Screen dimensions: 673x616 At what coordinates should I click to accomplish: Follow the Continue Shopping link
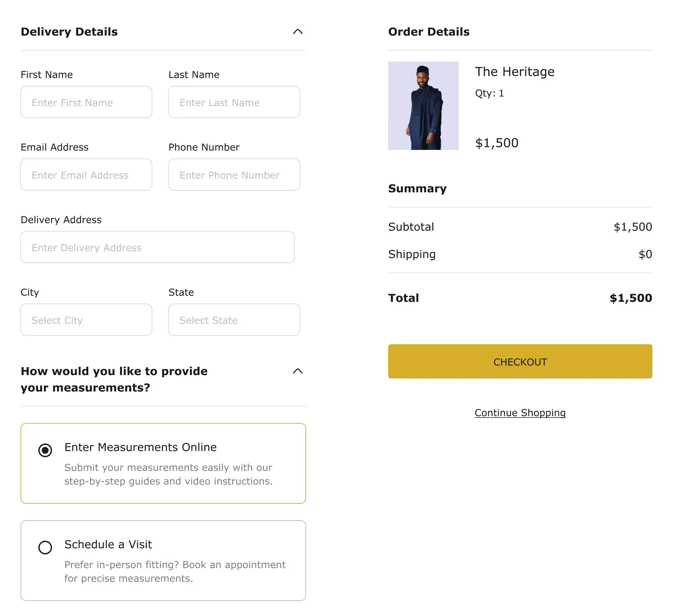(520, 413)
